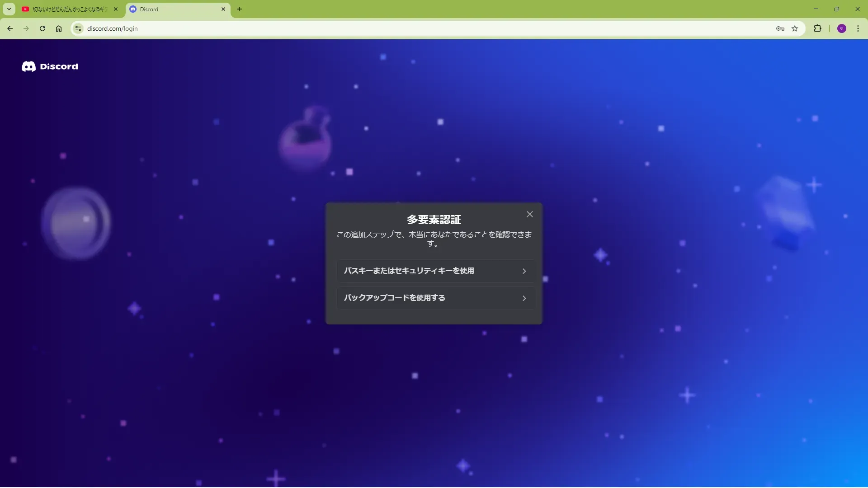This screenshot has height=488, width=868.
Task: Close the YouTube tab
Action: point(116,9)
